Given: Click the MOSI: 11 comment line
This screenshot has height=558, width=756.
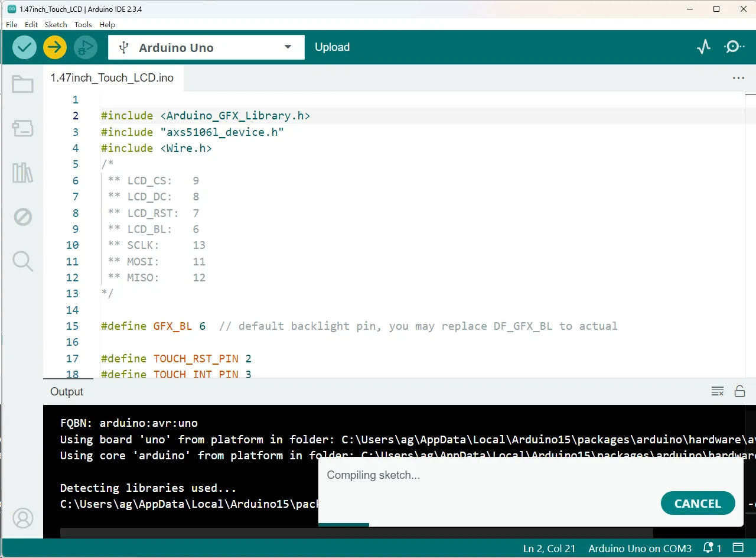Looking at the screenshot, I should pyautogui.click(x=157, y=261).
